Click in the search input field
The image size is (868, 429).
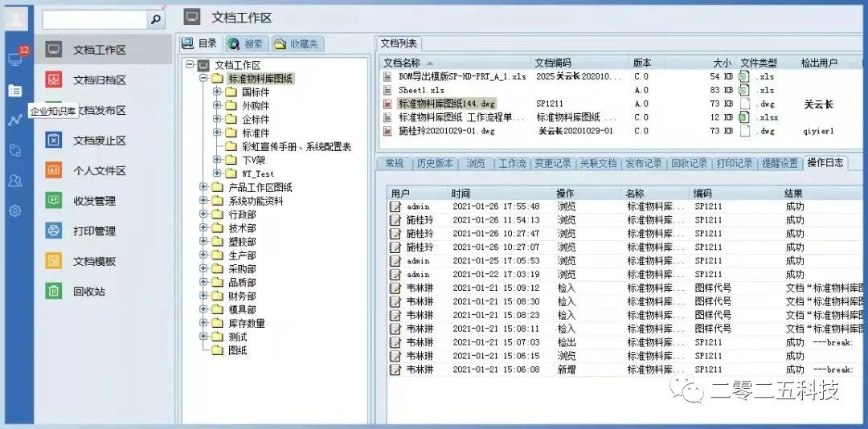[x=95, y=20]
